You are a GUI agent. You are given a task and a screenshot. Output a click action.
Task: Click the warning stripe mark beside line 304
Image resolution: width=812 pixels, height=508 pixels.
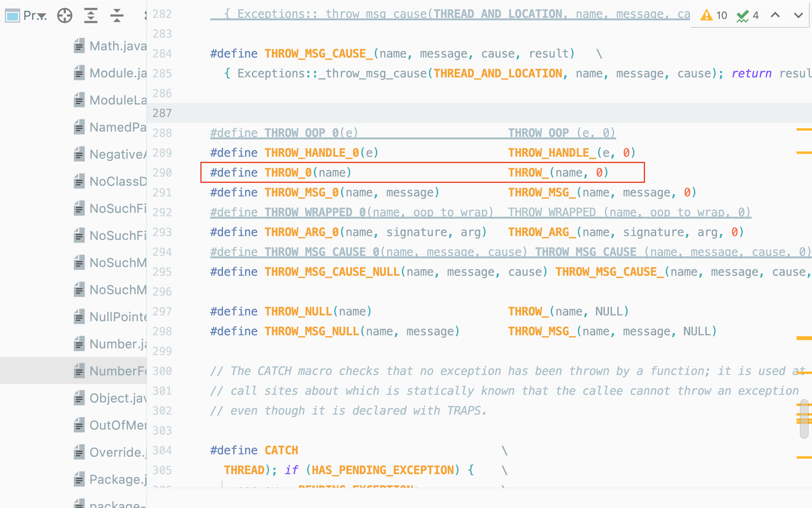tap(804, 457)
